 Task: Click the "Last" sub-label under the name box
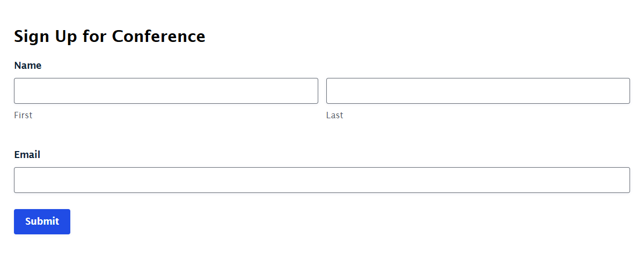point(335,115)
